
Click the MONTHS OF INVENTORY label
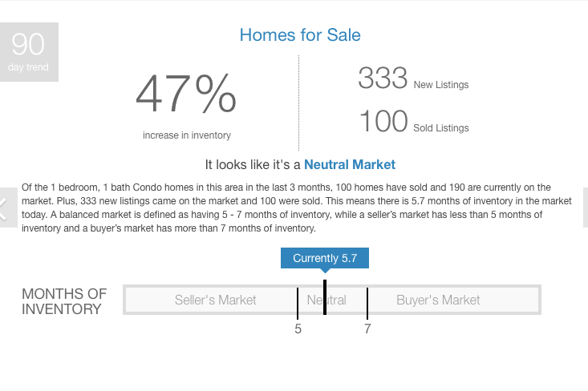(64, 301)
